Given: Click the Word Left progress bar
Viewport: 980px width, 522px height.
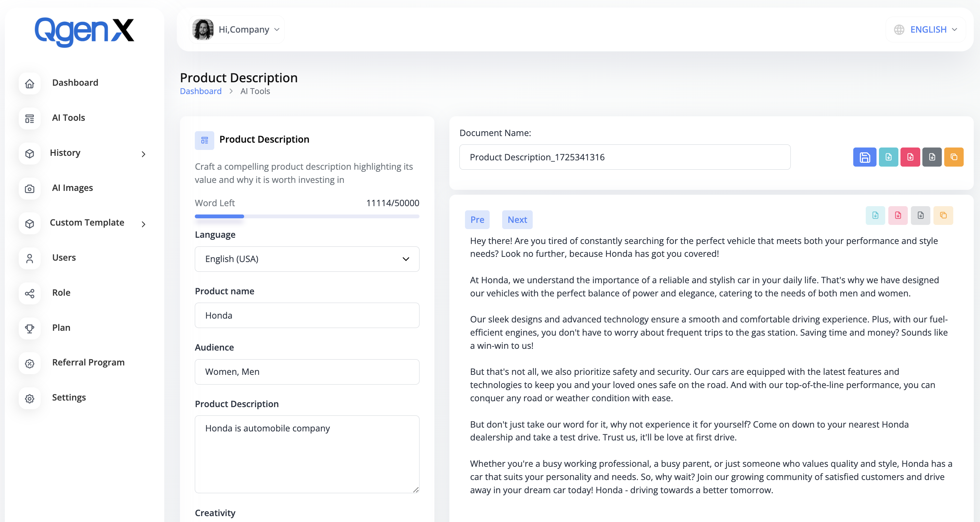Looking at the screenshot, I should click(307, 216).
